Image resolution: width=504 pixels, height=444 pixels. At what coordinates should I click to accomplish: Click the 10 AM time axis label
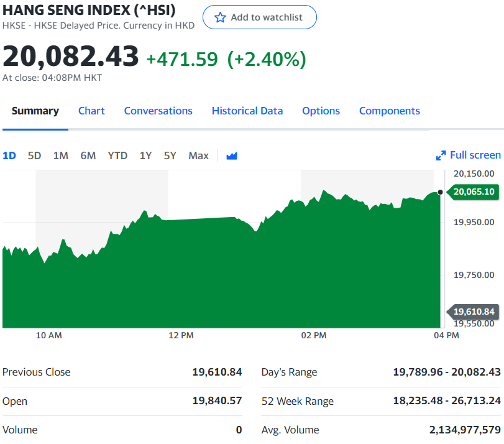pyautogui.click(x=49, y=336)
